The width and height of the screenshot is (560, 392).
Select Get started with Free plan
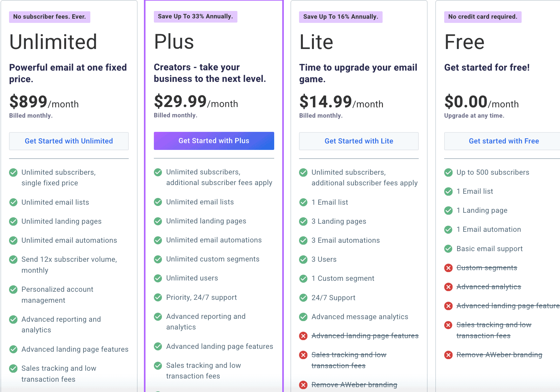(x=504, y=141)
